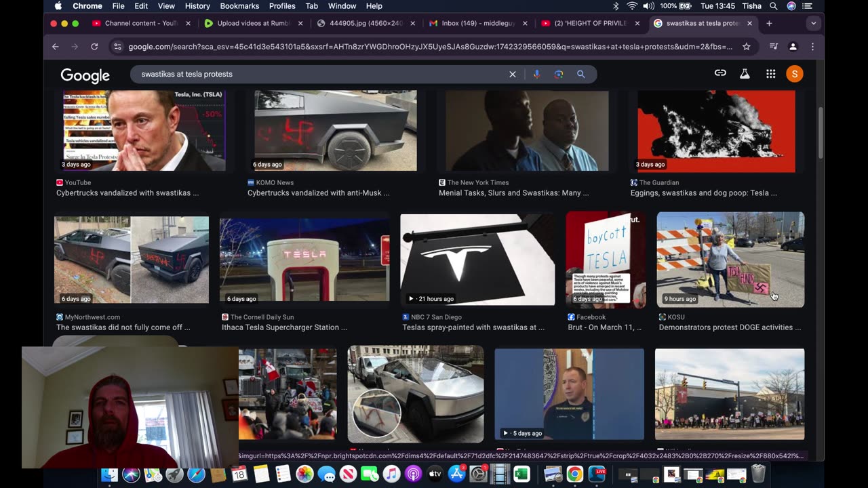
Task: Open Search Labs flask icon
Action: 745,74
